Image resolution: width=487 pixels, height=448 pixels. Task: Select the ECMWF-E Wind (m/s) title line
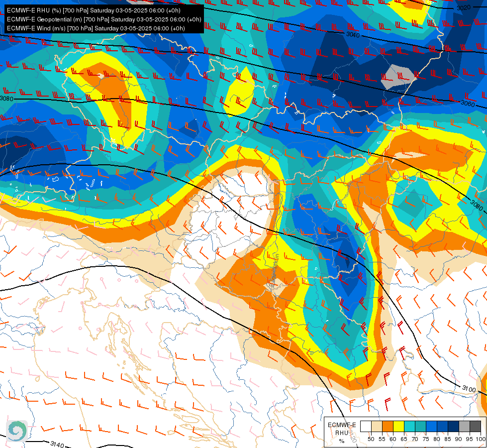96,28
